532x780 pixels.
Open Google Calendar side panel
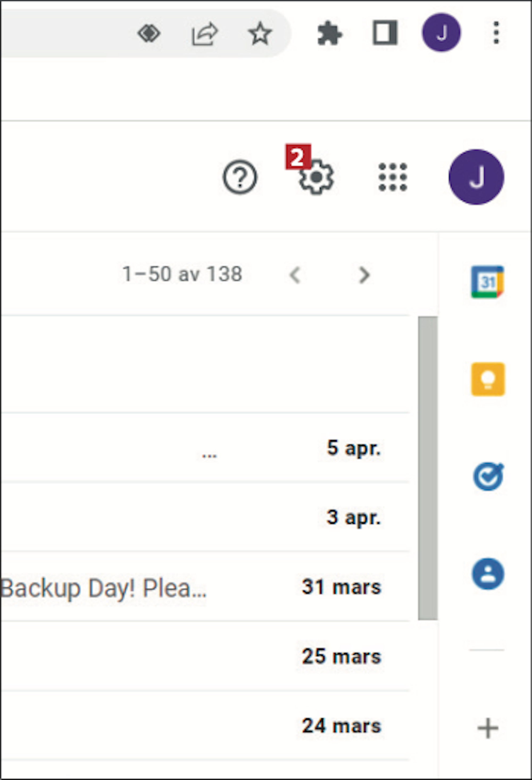488,282
